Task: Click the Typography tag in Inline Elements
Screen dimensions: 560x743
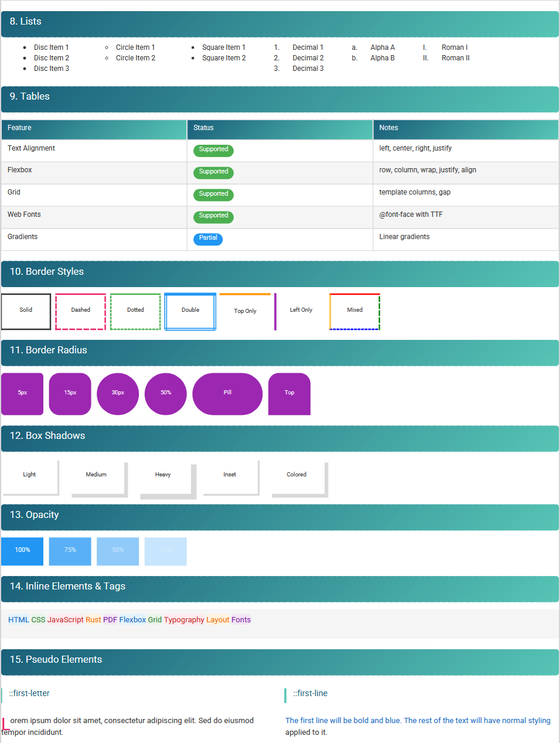Action: [183, 619]
